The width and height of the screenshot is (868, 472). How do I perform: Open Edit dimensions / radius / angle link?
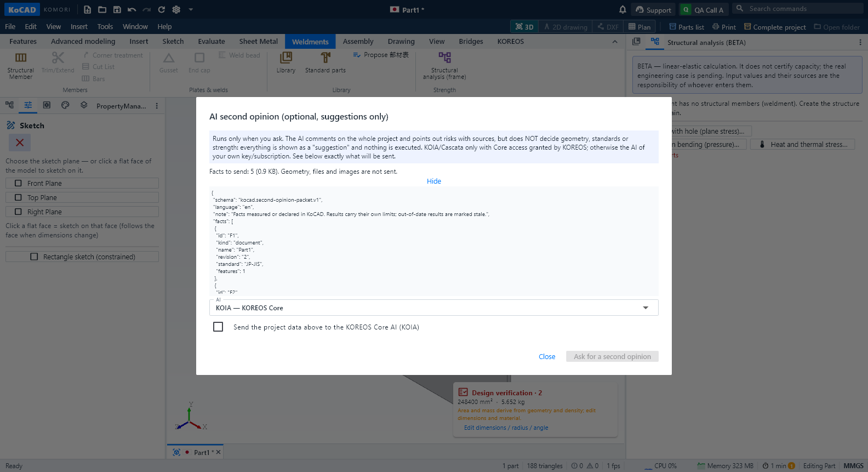click(x=506, y=428)
